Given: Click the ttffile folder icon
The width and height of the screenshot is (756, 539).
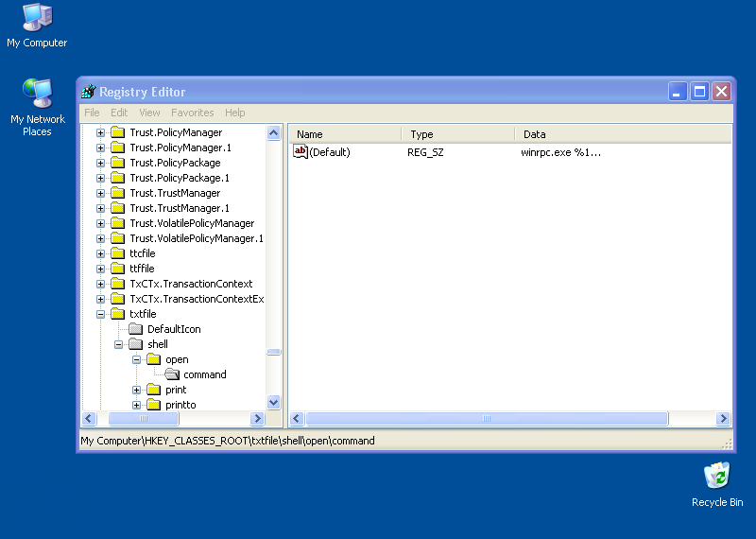Looking at the screenshot, I should click(x=117, y=269).
